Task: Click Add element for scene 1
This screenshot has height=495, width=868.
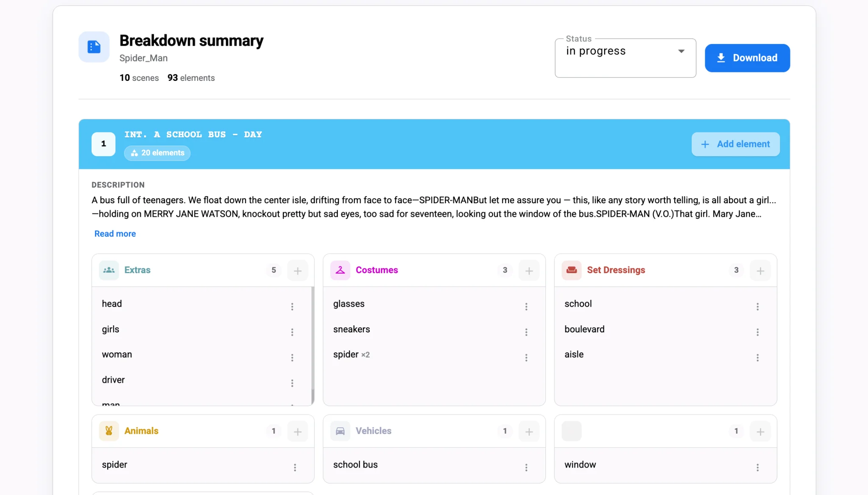Action: coord(735,144)
